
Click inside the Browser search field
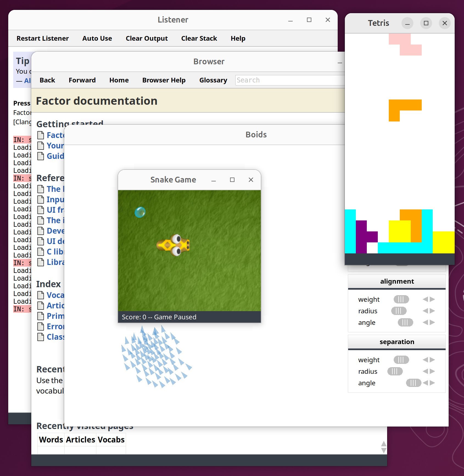point(288,80)
